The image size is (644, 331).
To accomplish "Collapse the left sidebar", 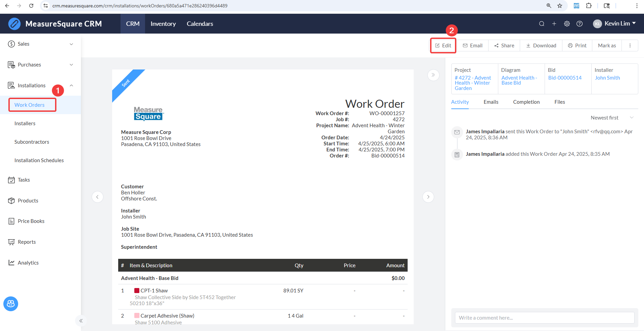I will click(81, 321).
